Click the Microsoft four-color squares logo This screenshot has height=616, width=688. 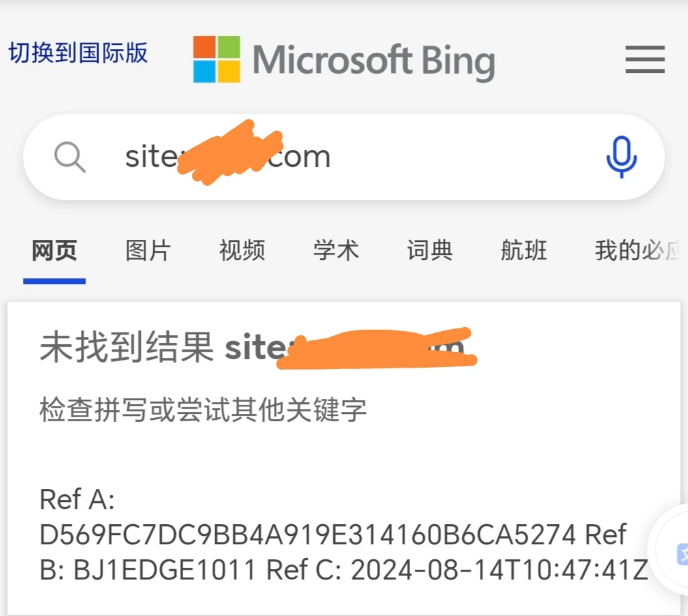click(x=217, y=59)
